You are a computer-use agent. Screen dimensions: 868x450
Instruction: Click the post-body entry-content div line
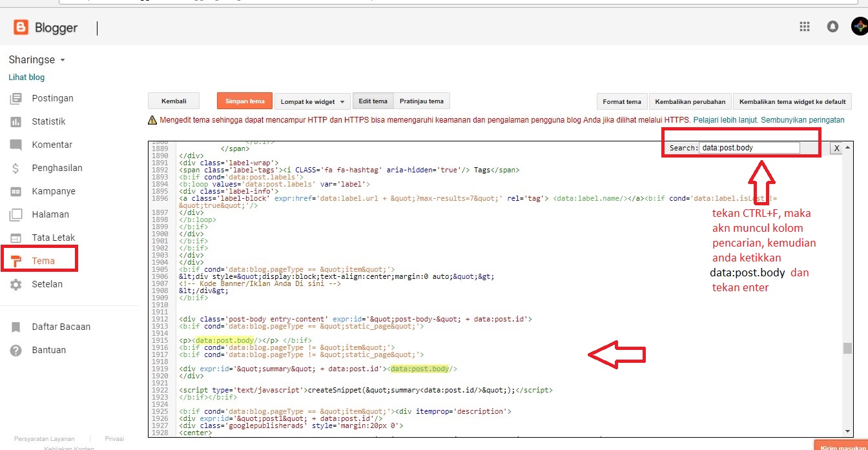[x=355, y=319]
